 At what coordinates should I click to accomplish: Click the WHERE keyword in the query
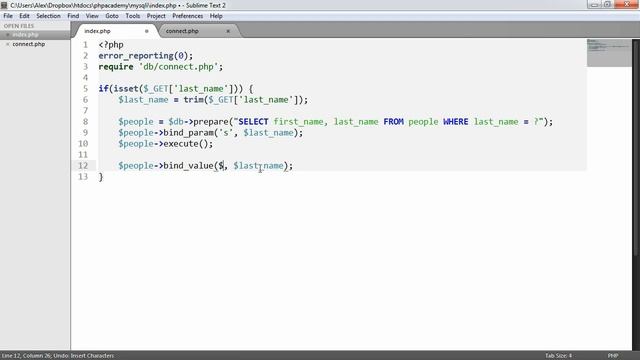click(x=456, y=122)
